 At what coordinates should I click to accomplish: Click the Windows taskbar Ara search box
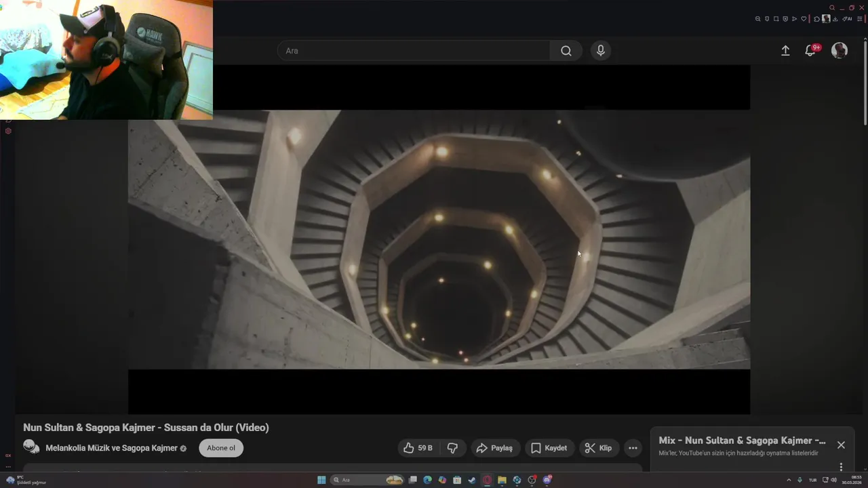pyautogui.click(x=367, y=480)
